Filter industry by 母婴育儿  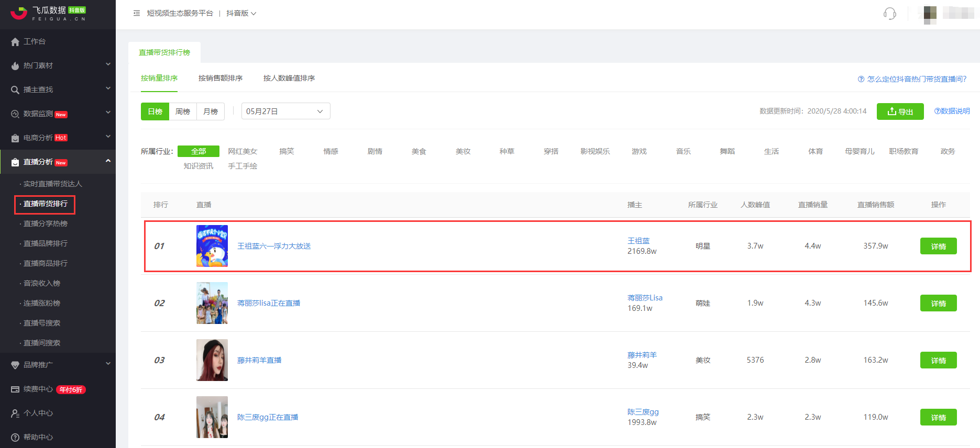click(x=860, y=151)
